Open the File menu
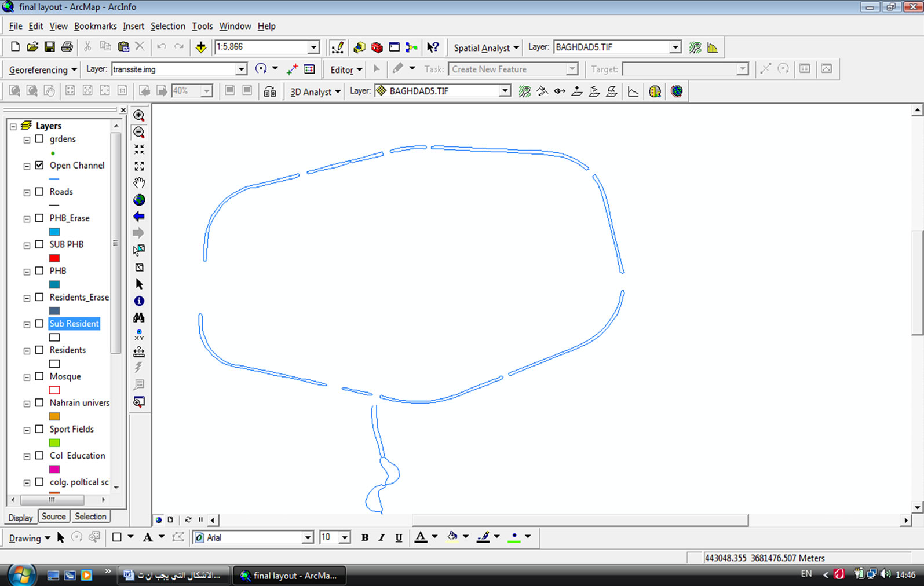The height and width of the screenshot is (586, 924). tap(16, 26)
